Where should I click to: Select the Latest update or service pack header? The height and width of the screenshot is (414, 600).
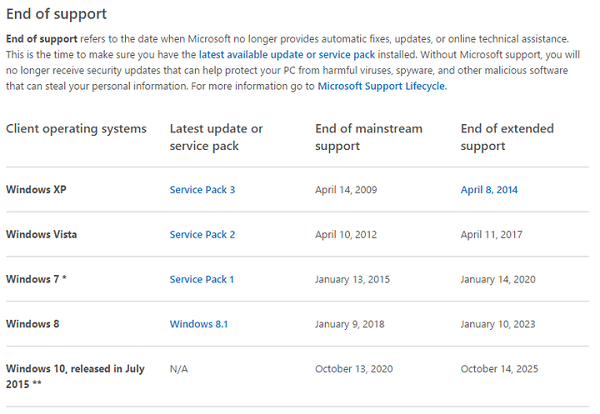pos(216,137)
